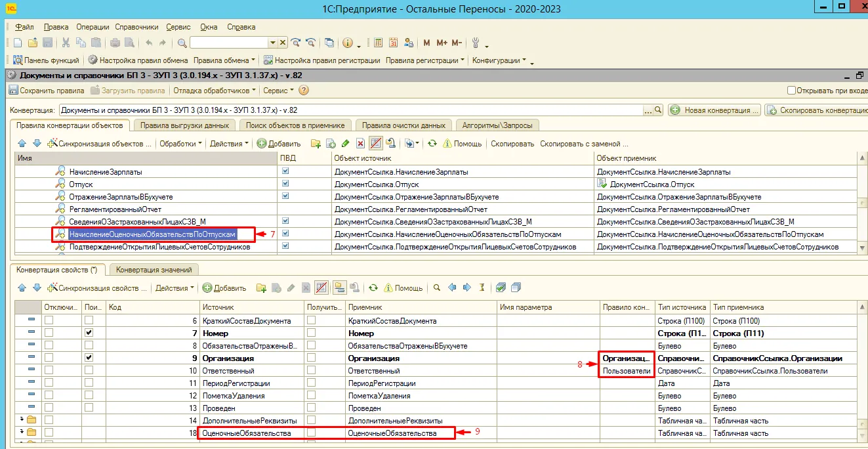Open the calendar icon
The height and width of the screenshot is (449, 868).
click(x=394, y=43)
